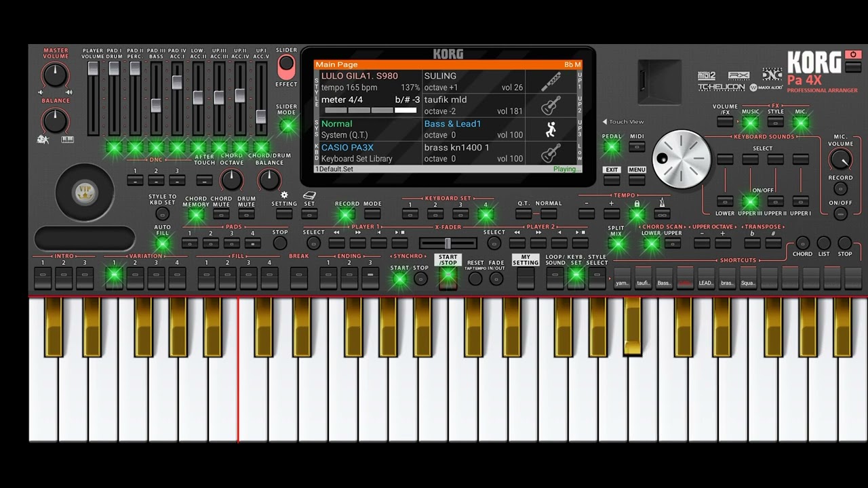Click Player 2 go-to-start button

(559, 243)
